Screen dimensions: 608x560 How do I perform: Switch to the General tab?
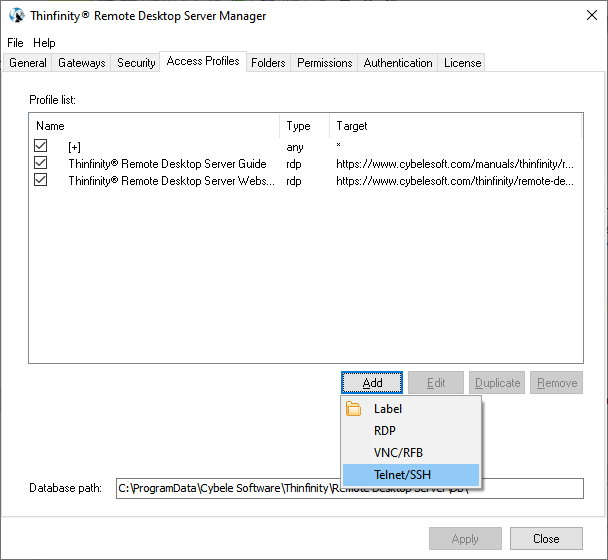pos(28,63)
